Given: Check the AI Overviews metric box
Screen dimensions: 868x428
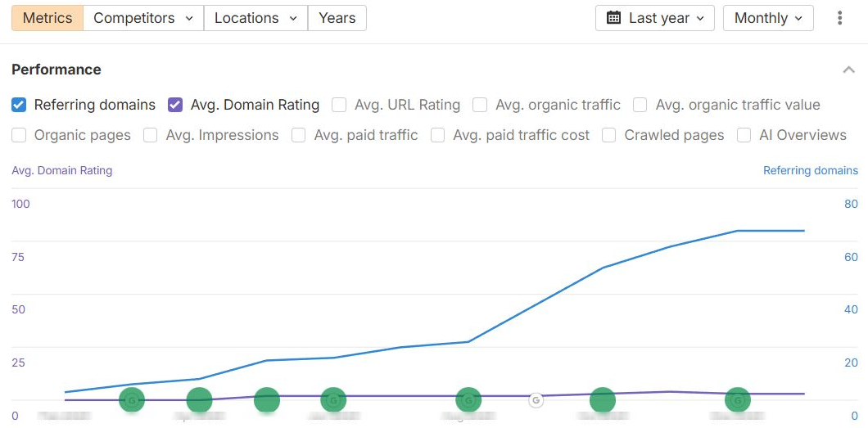Looking at the screenshot, I should [x=744, y=135].
